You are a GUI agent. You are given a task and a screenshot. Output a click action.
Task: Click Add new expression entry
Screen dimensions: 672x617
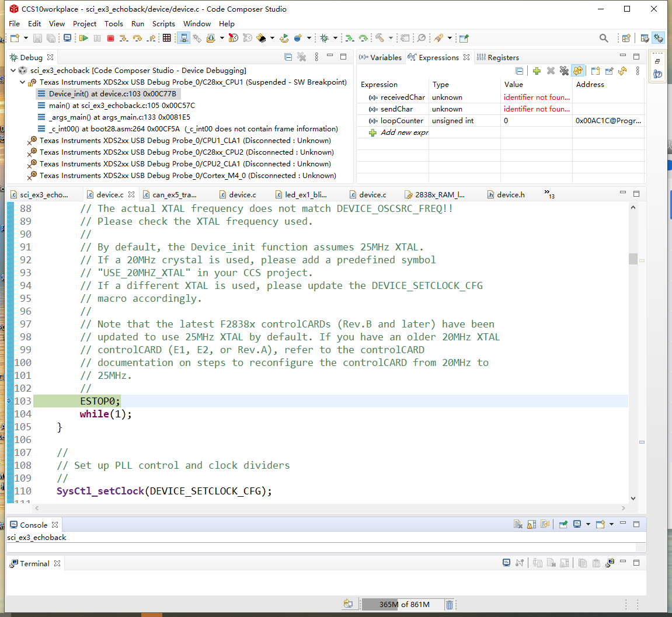click(404, 133)
